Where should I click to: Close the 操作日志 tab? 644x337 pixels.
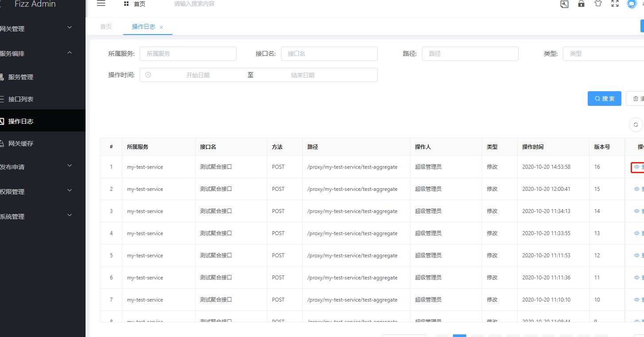point(161,27)
